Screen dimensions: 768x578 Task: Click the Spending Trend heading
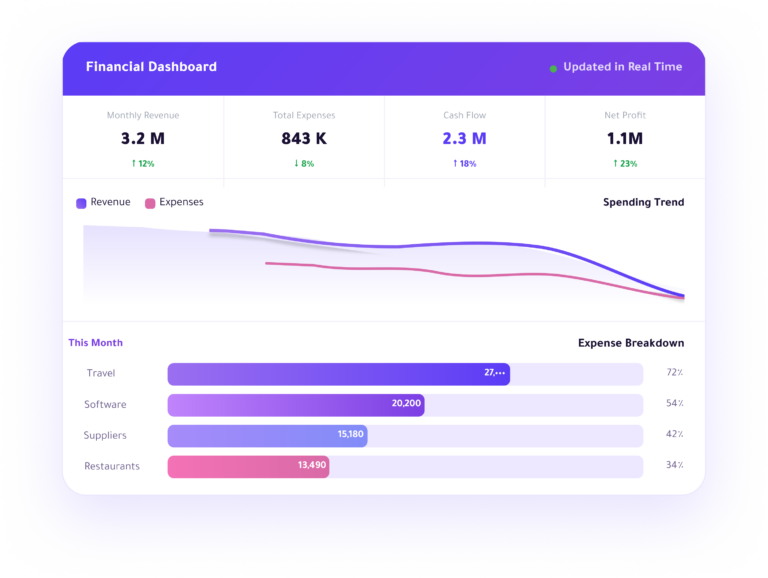click(643, 202)
